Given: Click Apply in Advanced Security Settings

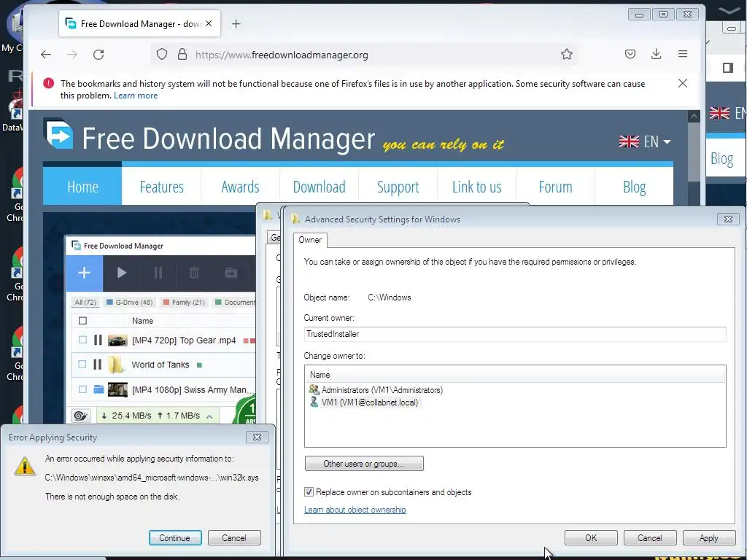Looking at the screenshot, I should [x=709, y=537].
